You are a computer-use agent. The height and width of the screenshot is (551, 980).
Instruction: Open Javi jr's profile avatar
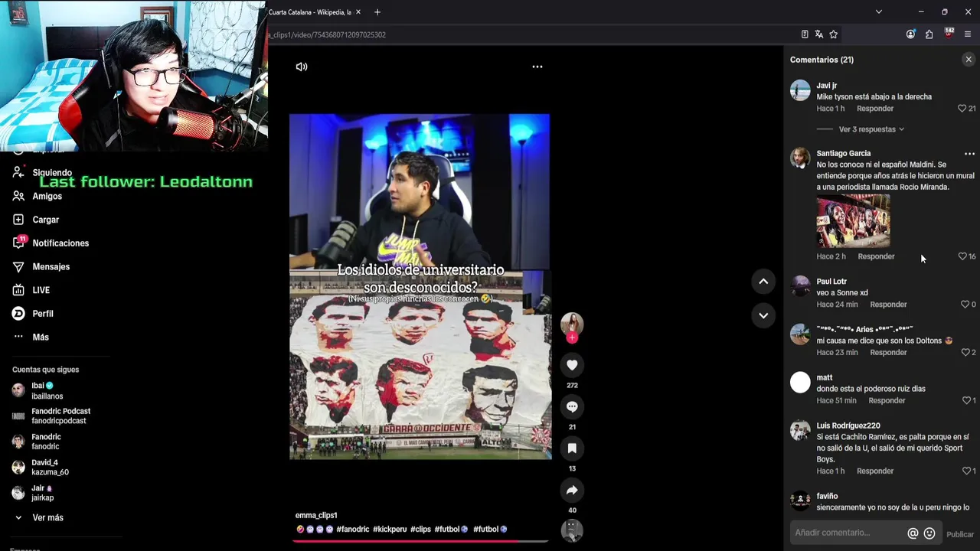[800, 90]
